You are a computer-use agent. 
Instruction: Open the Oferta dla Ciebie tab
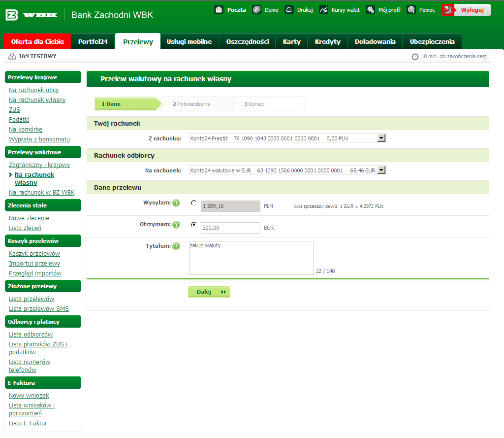click(x=37, y=41)
